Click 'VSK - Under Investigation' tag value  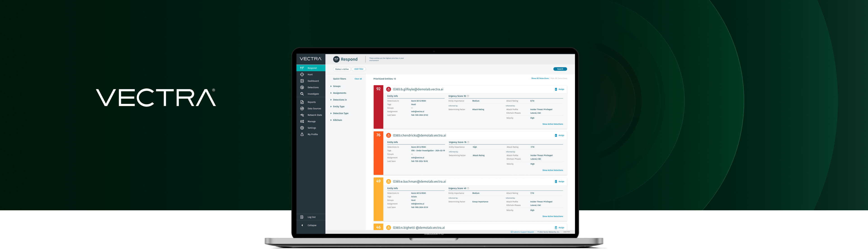click(428, 151)
